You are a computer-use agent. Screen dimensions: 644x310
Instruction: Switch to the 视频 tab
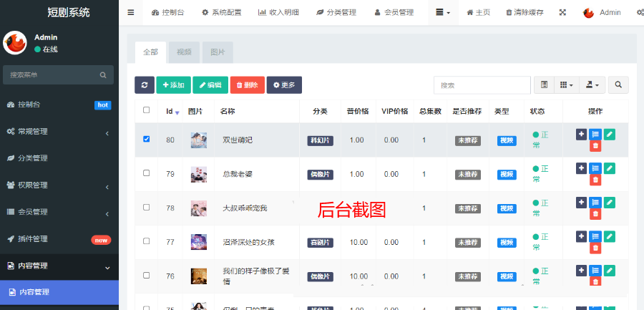point(184,52)
